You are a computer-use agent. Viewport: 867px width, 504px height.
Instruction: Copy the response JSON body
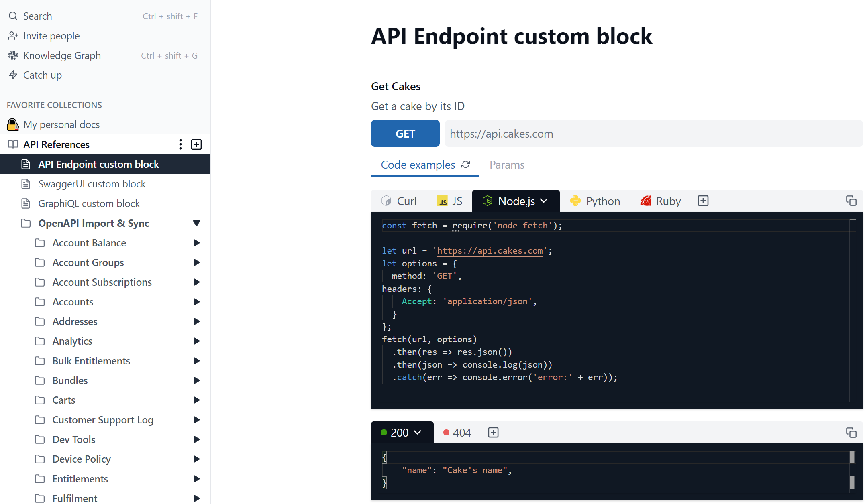point(851,432)
